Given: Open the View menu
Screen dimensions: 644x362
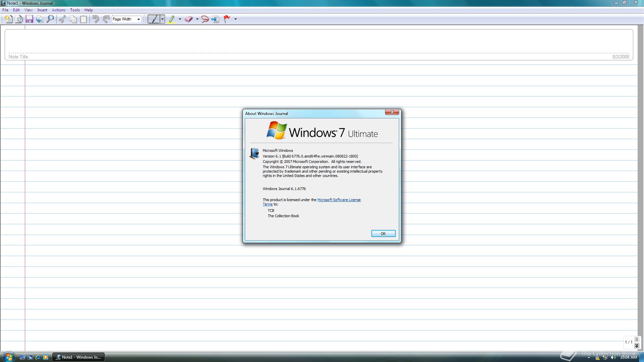Looking at the screenshot, I should click(29, 10).
